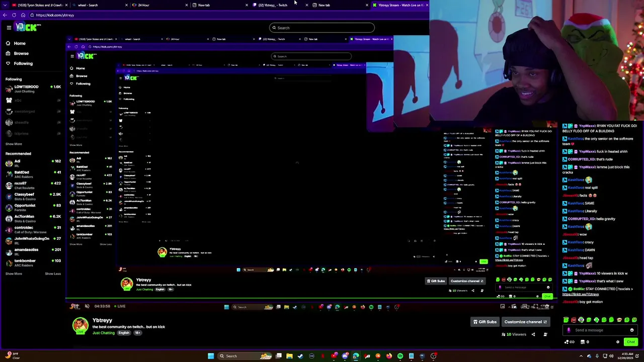Screen dimensions: 644x362
Task: Open the browser tab list dropdown arrow
Action: pos(5,5)
